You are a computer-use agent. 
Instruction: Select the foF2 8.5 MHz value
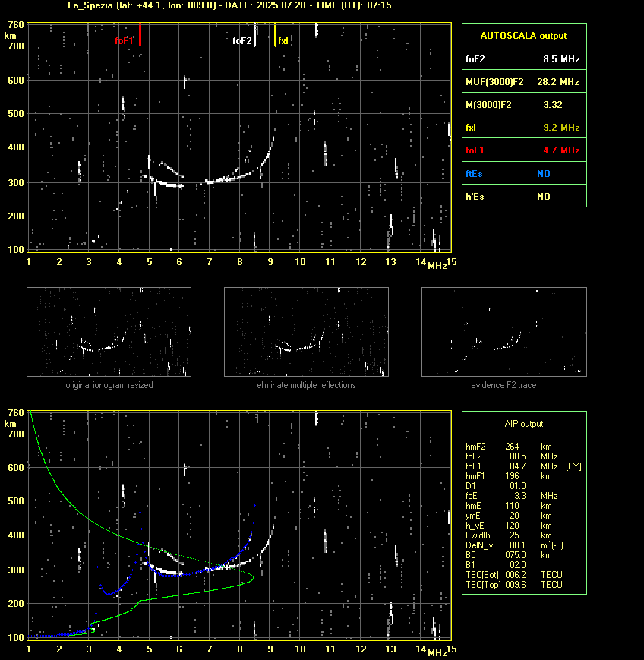click(561, 59)
